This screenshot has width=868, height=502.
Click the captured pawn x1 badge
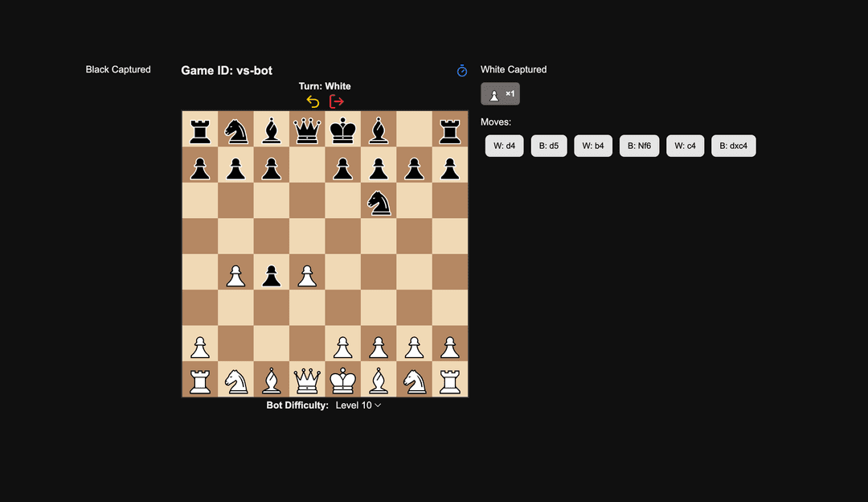tap(500, 94)
